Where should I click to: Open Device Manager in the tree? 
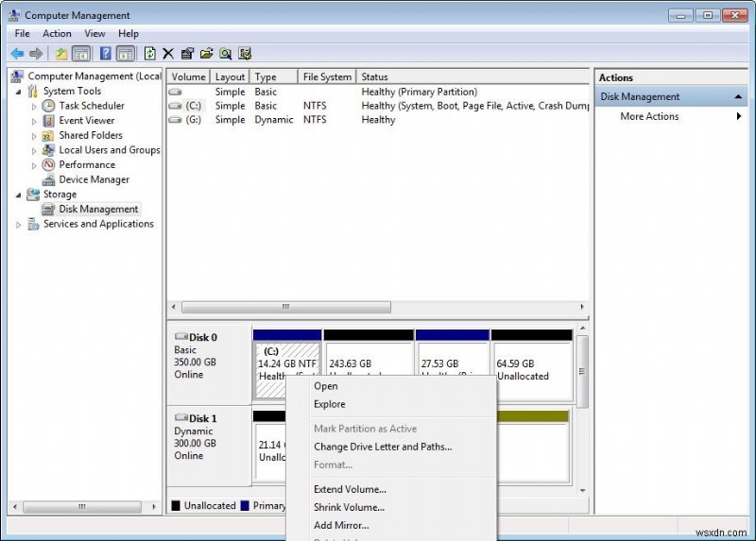coord(94,179)
